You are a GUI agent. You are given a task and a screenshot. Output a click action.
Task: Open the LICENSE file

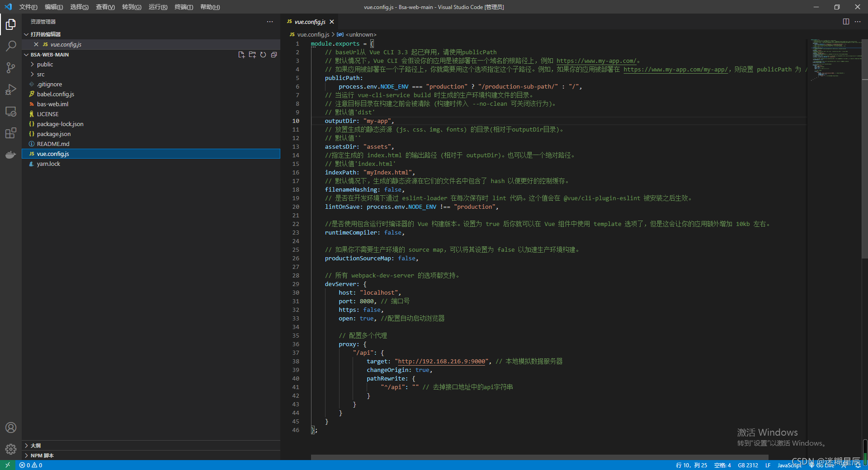point(151,114)
